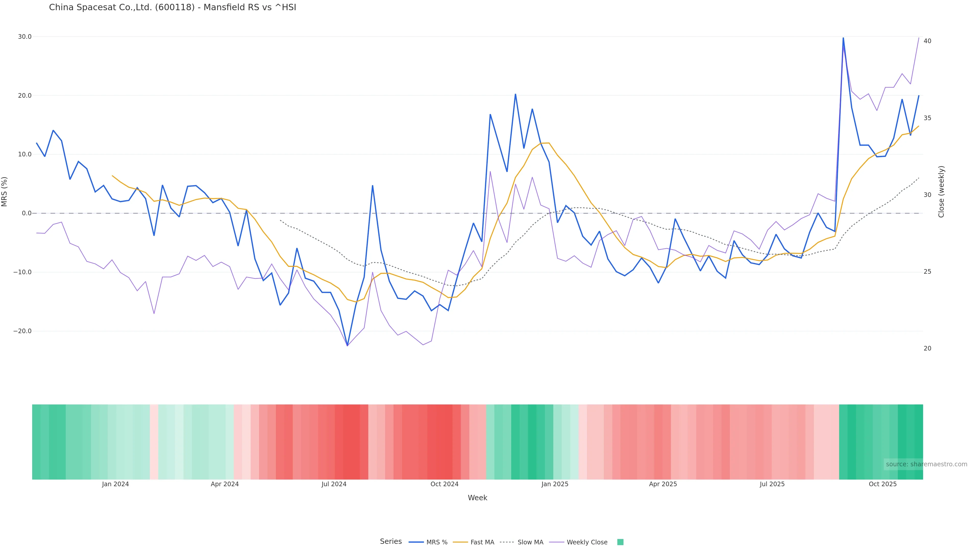Click the Apr 2025 axis tick label
Viewport: 980px width, 551px height.
tap(663, 484)
